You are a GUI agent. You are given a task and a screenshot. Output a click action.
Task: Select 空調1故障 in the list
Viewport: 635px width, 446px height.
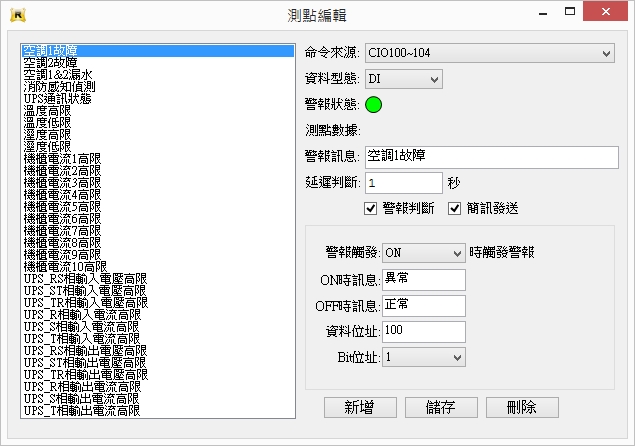point(158,51)
